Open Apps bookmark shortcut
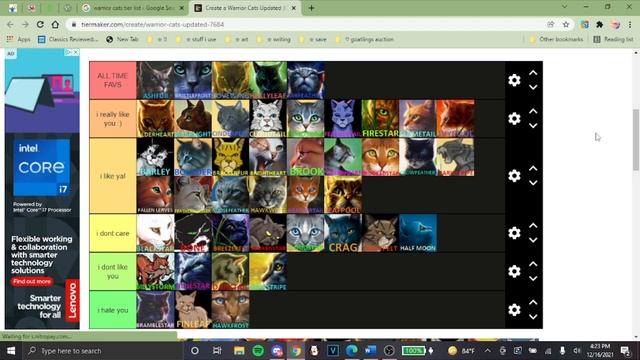 (19, 39)
